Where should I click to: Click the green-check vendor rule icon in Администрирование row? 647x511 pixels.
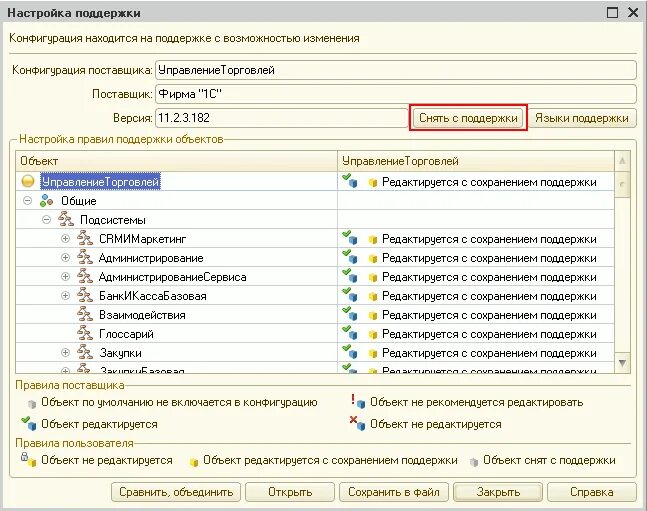(349, 257)
